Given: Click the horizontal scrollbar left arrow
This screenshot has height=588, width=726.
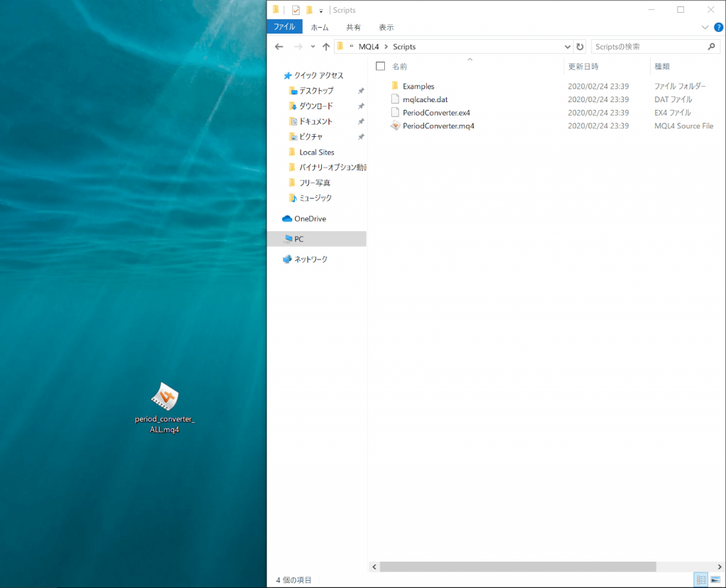Looking at the screenshot, I should pyautogui.click(x=374, y=567).
